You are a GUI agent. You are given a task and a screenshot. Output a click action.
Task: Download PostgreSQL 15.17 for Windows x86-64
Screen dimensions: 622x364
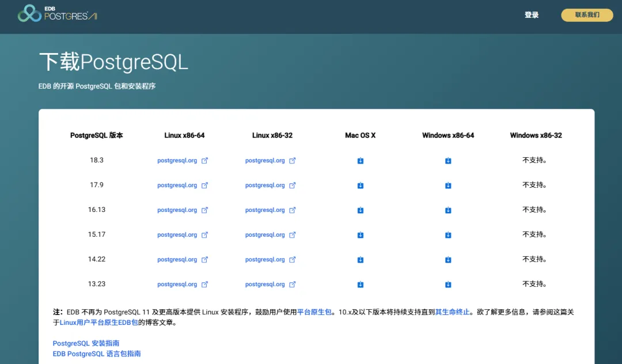point(448,235)
